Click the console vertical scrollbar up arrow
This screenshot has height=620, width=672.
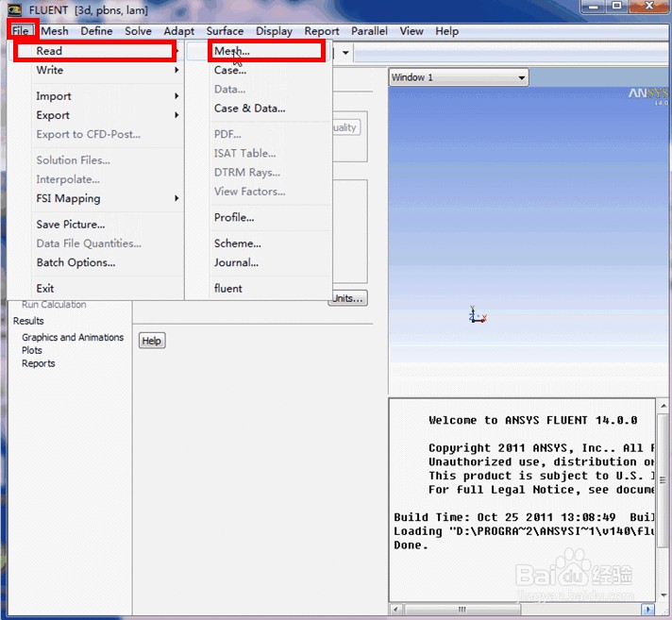[x=663, y=406]
